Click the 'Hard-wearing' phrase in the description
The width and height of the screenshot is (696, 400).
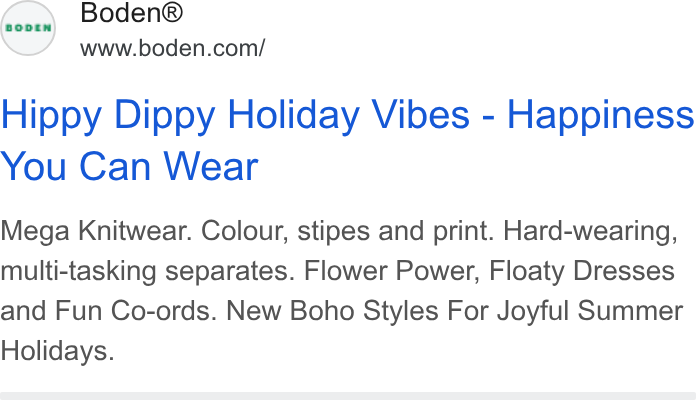point(590,231)
